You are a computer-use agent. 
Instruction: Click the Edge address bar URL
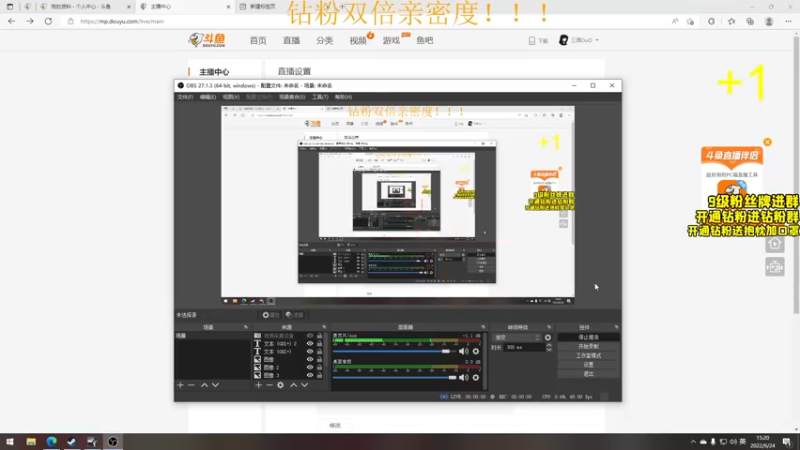coord(122,21)
